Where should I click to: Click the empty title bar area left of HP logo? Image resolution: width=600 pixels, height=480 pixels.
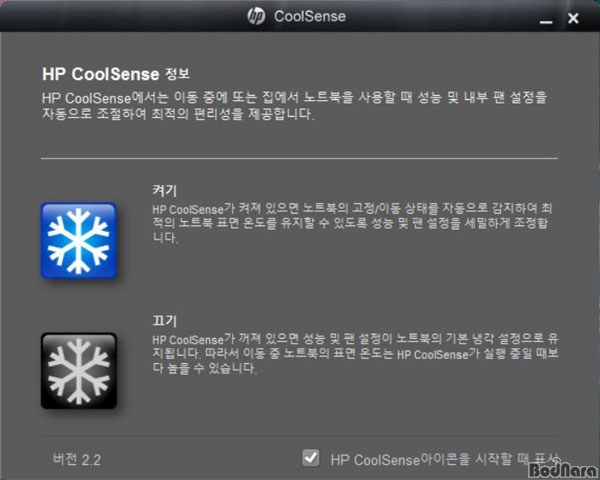(122, 16)
